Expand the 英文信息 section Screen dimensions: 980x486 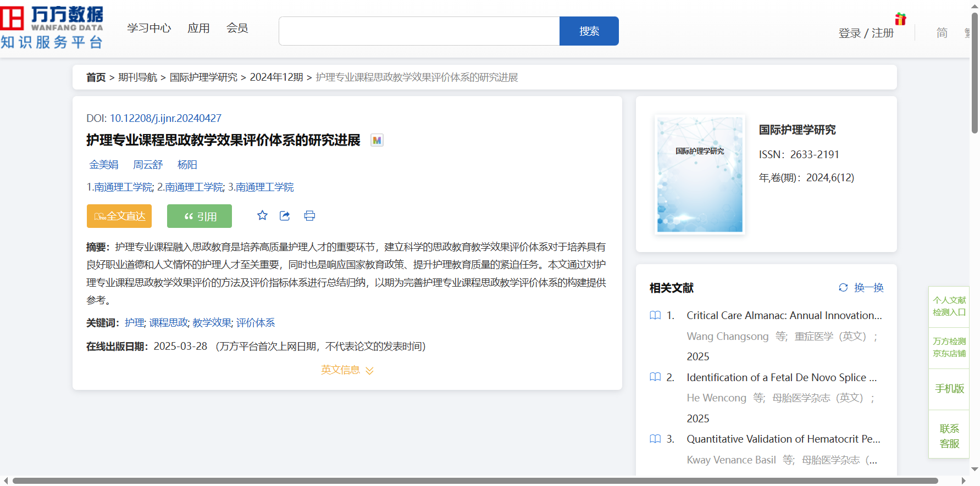pos(347,370)
